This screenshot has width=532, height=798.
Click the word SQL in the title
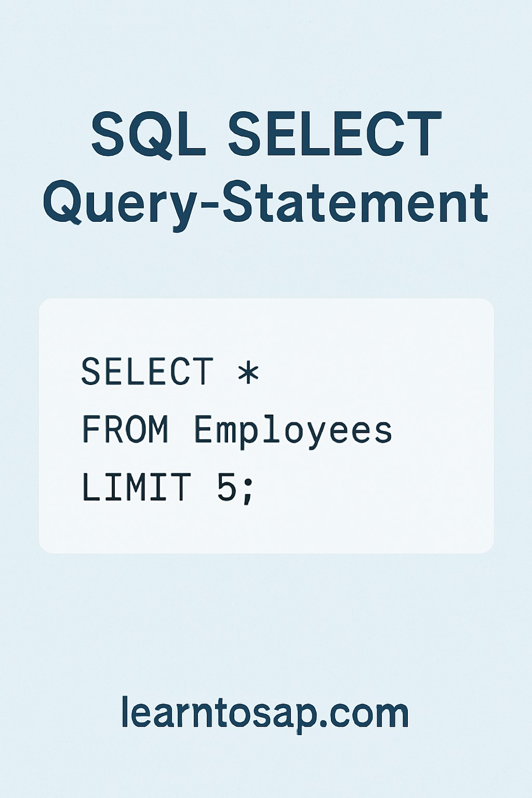click(x=149, y=134)
